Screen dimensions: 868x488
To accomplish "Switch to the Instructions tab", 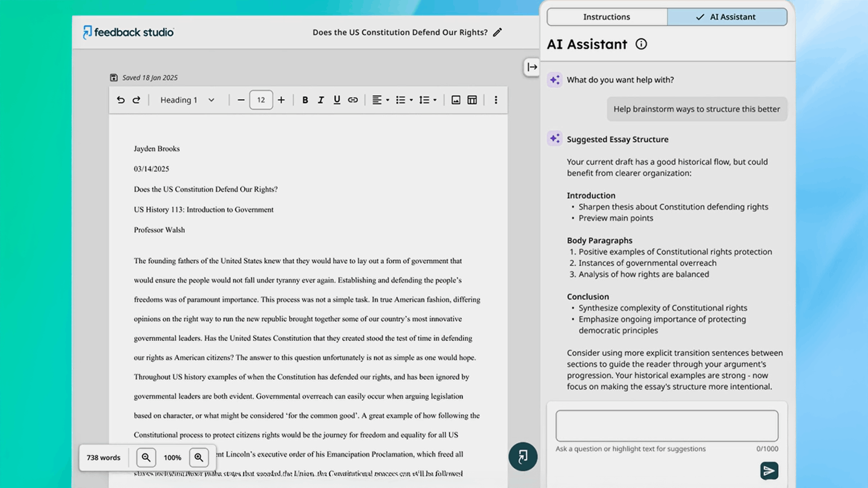I will click(x=606, y=17).
